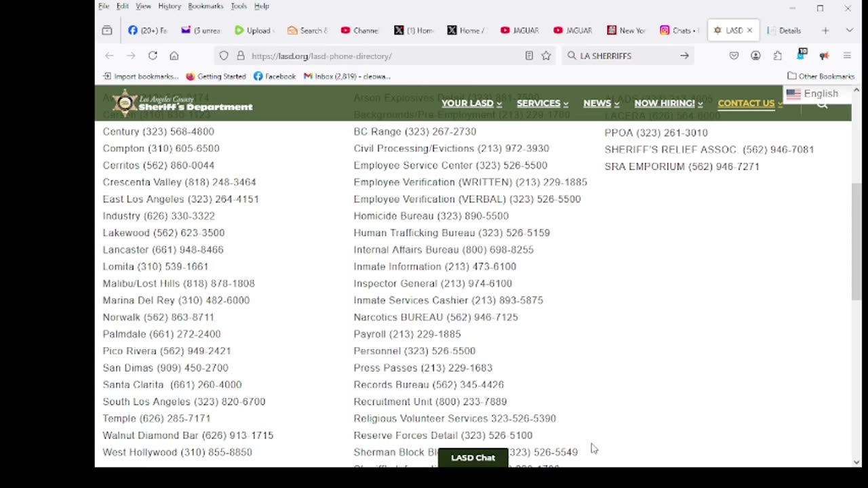868x488 pixels.
Task: View site security padlock info
Action: point(240,56)
